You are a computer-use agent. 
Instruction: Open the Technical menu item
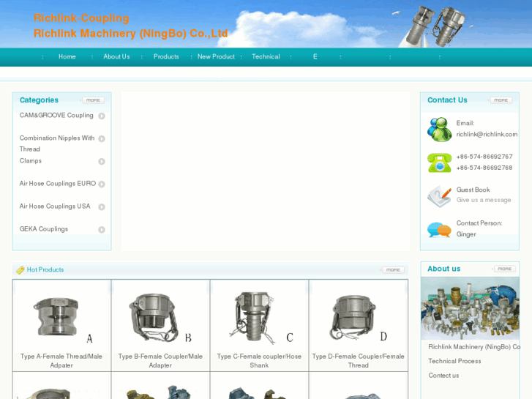(266, 56)
